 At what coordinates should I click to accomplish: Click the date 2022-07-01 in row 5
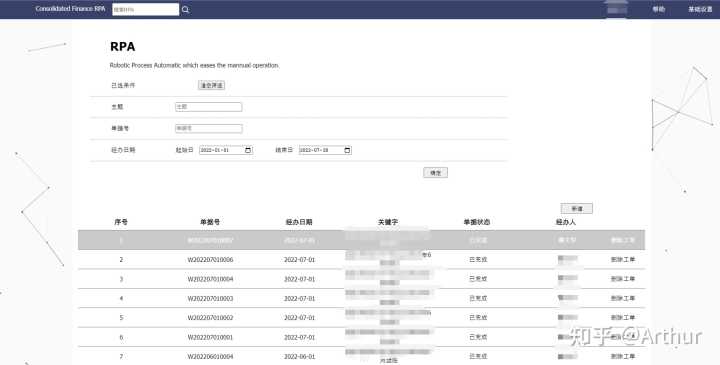click(299, 318)
